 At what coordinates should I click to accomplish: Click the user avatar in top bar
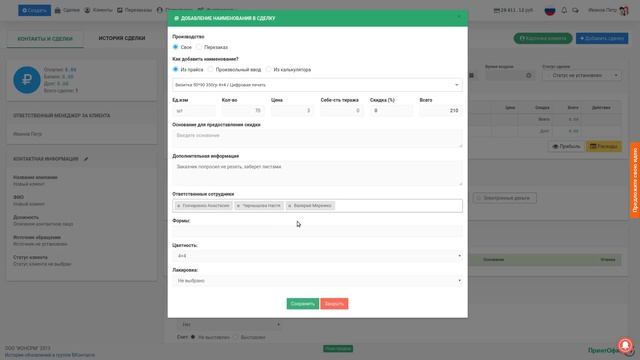(x=624, y=11)
